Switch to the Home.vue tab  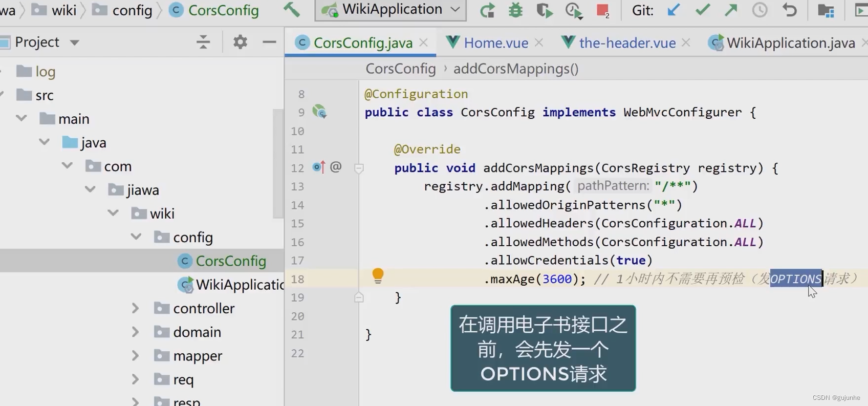click(495, 43)
